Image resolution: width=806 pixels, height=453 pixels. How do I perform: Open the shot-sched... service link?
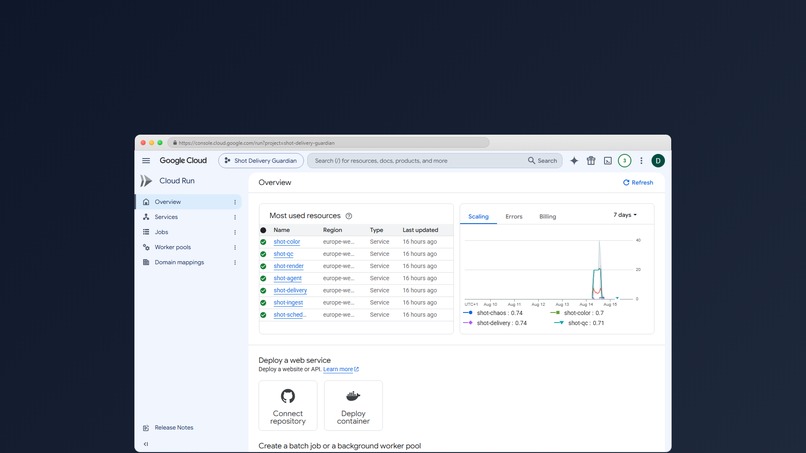(289, 315)
